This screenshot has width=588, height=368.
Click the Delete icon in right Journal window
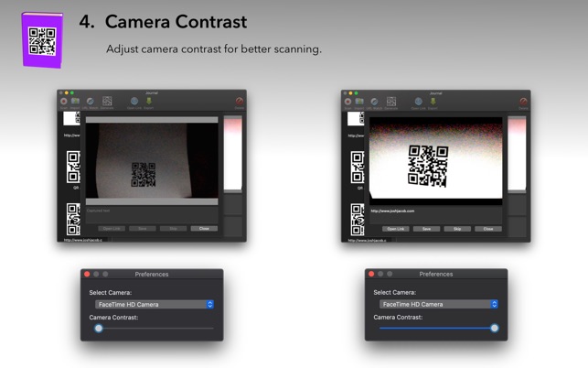tap(523, 102)
